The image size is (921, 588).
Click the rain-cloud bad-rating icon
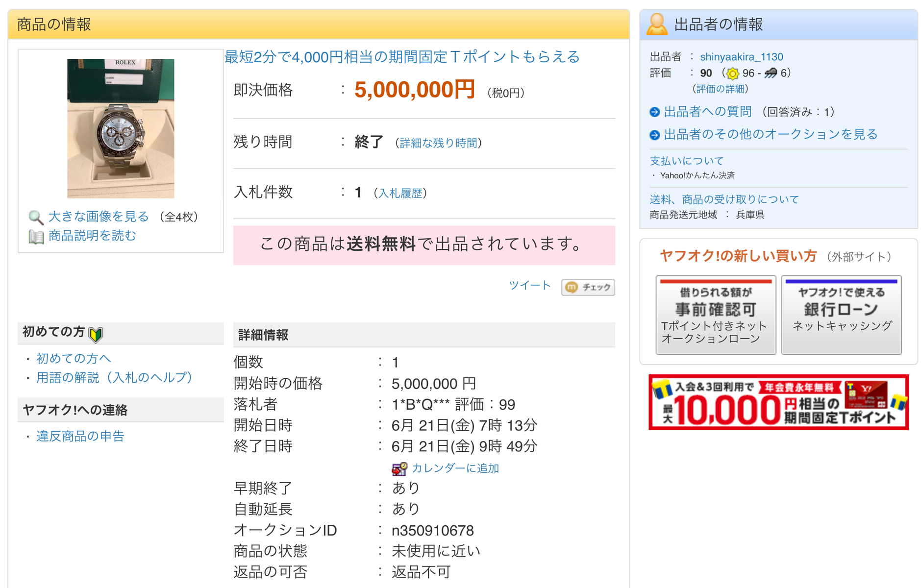point(771,73)
